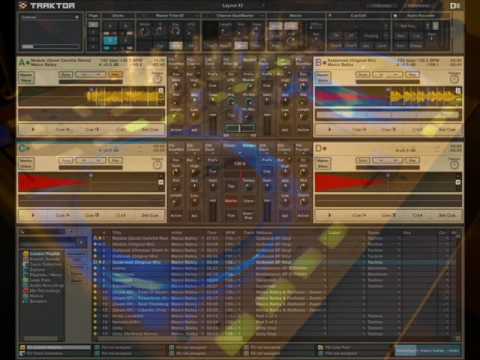Viewport: 480px width, 360px height.
Task: Toggle the Sync button on deck C
Action: click(115, 161)
